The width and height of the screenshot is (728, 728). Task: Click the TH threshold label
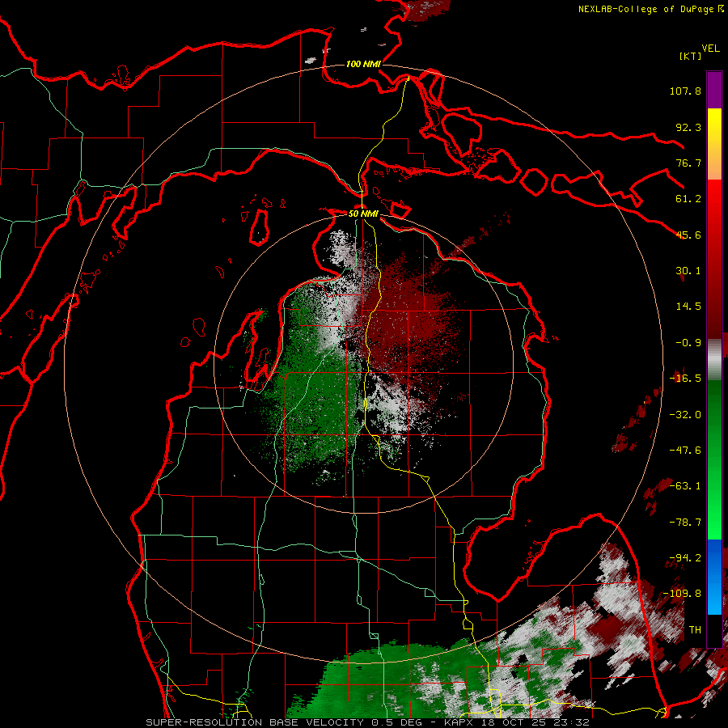(695, 630)
